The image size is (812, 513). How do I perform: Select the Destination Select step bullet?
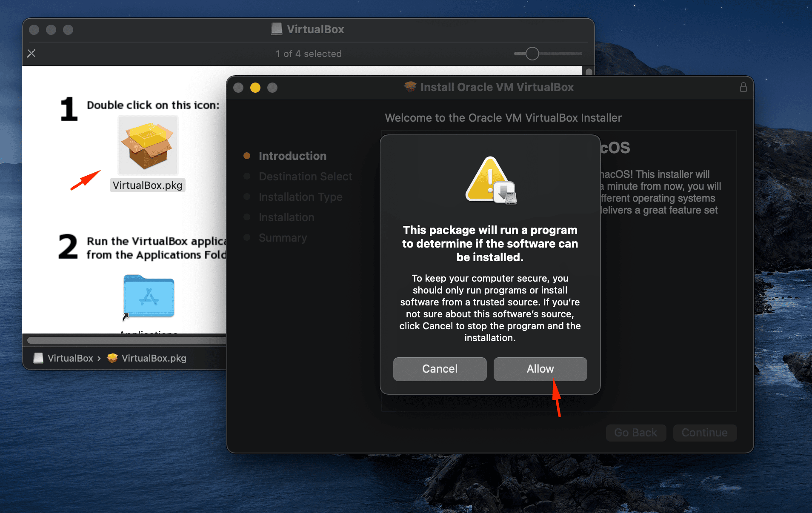pyautogui.click(x=247, y=176)
